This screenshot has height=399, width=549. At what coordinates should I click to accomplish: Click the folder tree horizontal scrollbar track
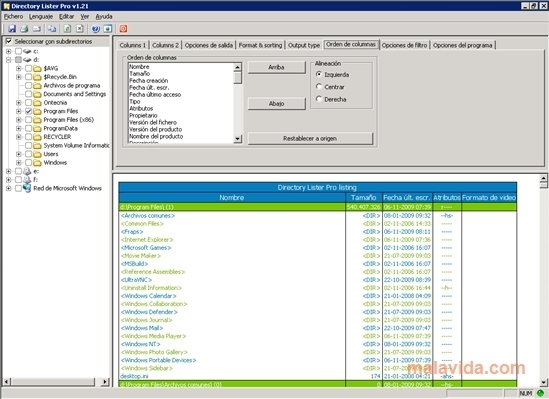pyautogui.click(x=53, y=382)
